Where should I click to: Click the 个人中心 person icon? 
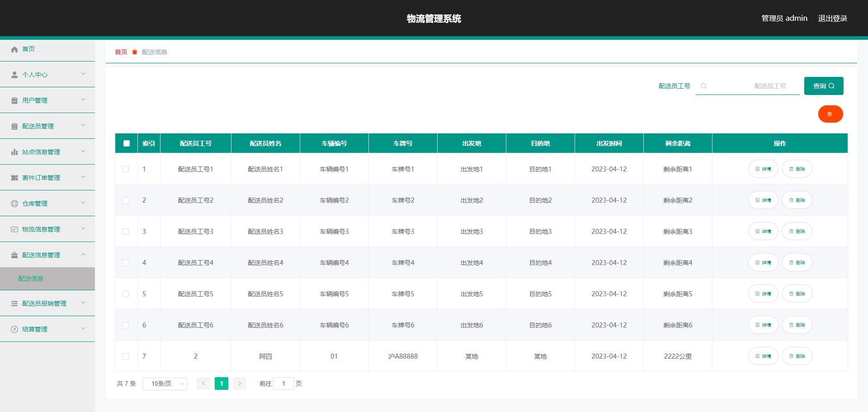coord(14,75)
